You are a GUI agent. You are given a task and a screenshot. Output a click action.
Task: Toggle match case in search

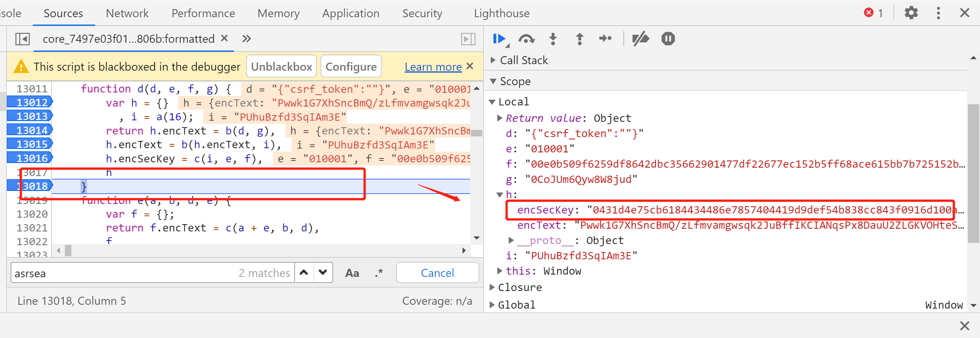352,273
